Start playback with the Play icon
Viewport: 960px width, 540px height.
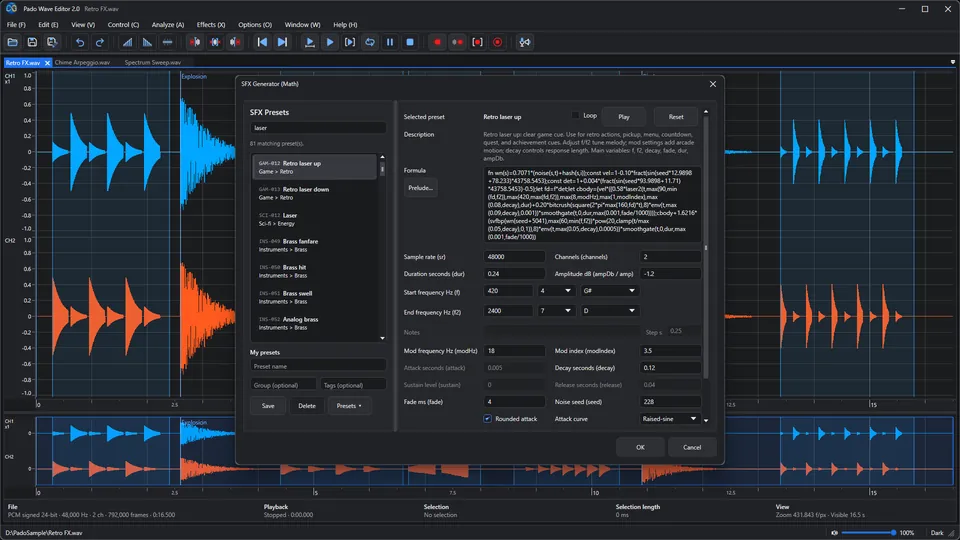tap(330, 42)
